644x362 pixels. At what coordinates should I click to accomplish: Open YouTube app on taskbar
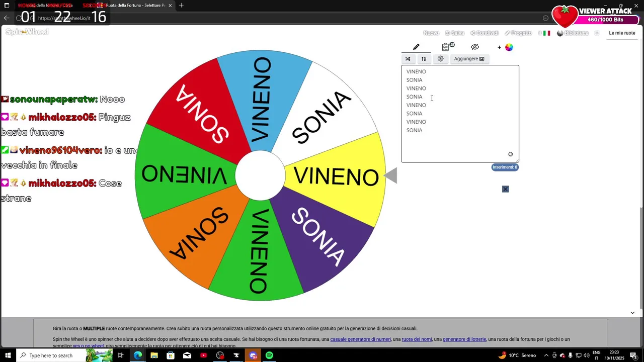(x=203, y=355)
